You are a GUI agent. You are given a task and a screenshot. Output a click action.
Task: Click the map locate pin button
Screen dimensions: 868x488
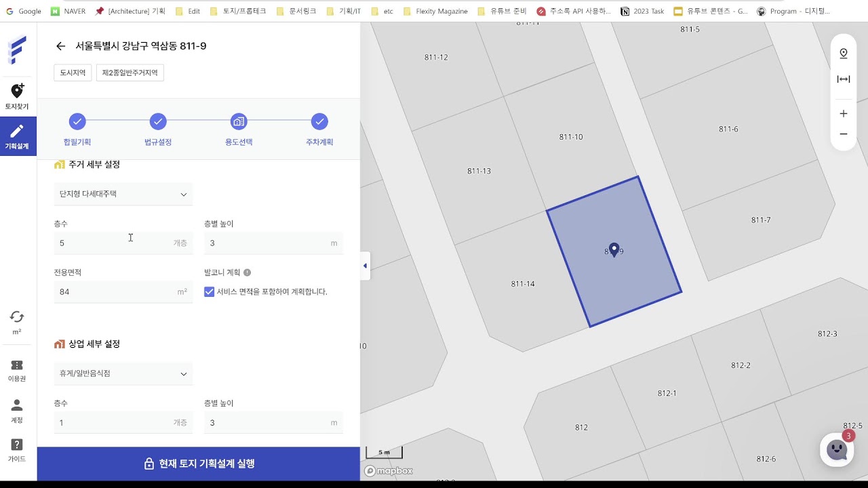(x=844, y=54)
